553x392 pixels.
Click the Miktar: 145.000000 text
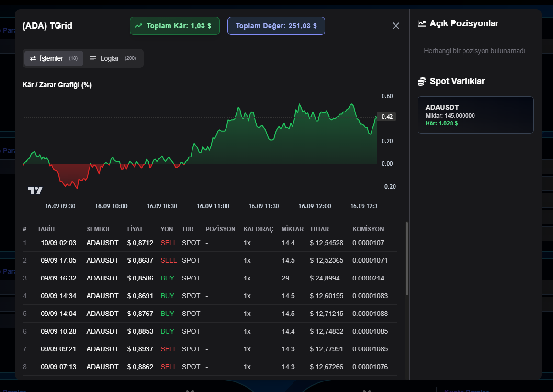pos(450,116)
